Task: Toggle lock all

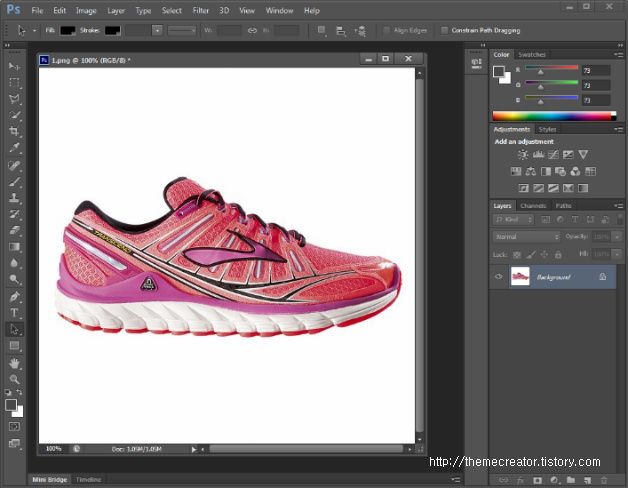Action: (558, 254)
